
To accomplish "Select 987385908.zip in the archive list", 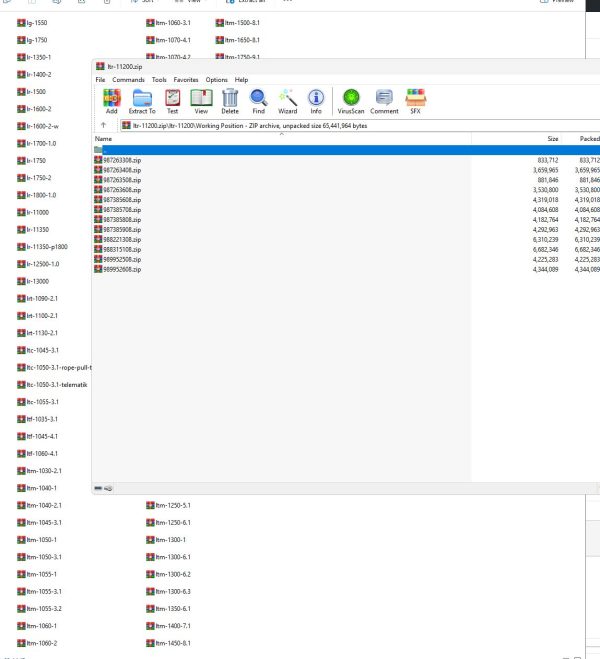I will (118, 229).
